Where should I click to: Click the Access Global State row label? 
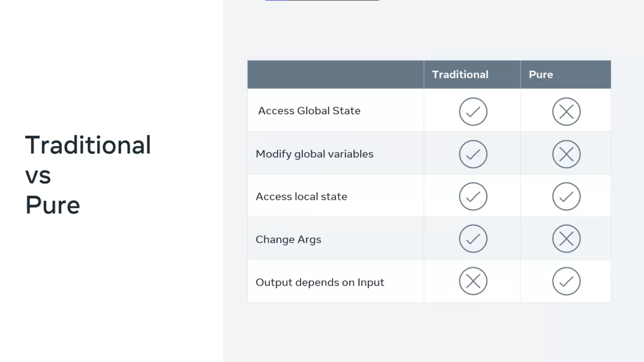(309, 111)
